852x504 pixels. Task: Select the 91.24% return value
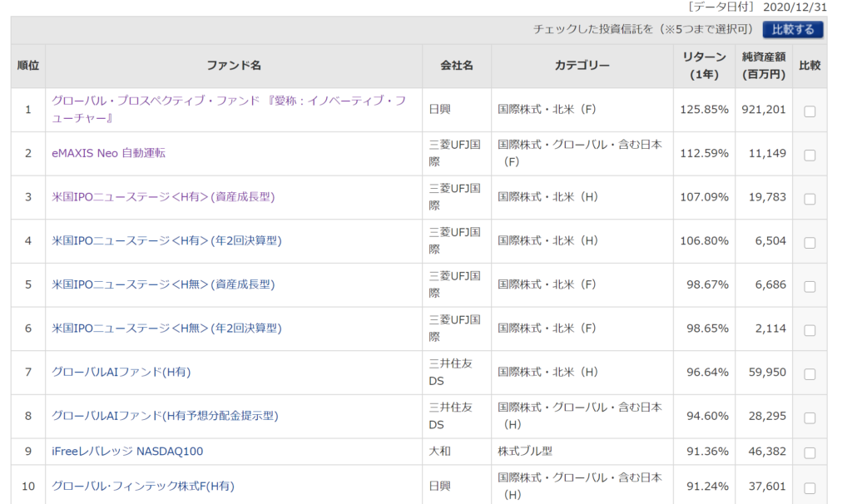(707, 486)
